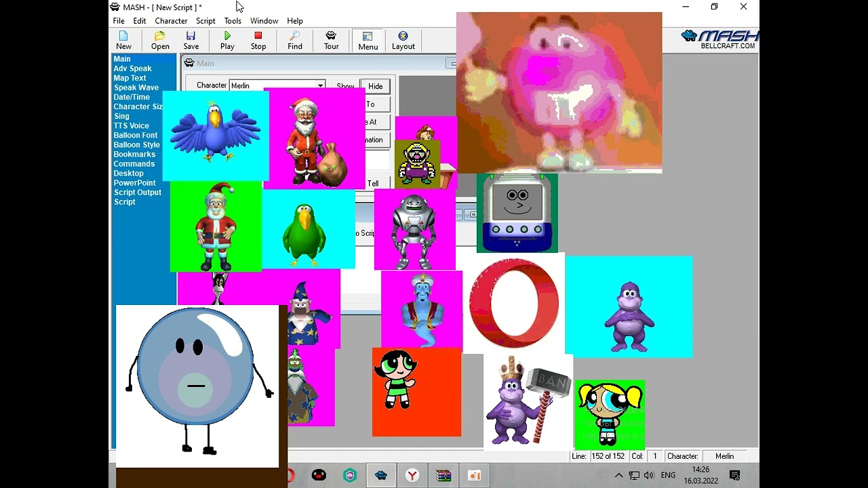This screenshot has width=868, height=488.
Task: Click the Santa on green background
Action: (x=216, y=226)
